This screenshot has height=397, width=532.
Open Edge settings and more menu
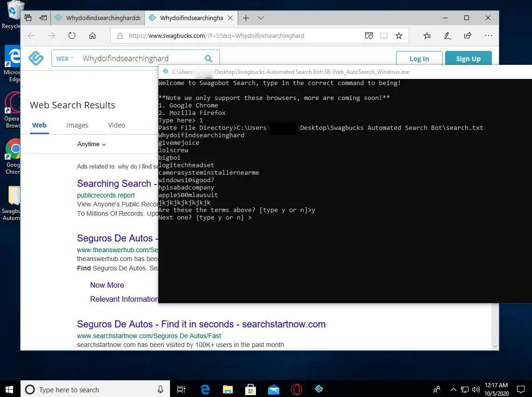coord(488,35)
